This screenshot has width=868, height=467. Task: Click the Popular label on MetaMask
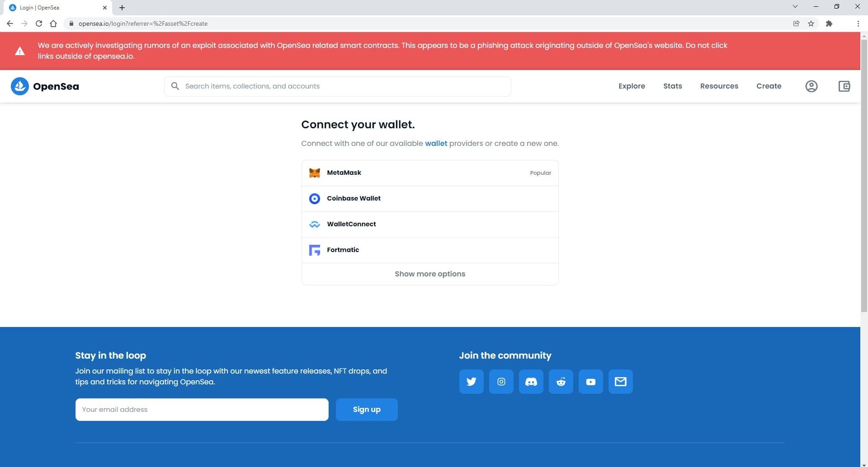(540, 173)
